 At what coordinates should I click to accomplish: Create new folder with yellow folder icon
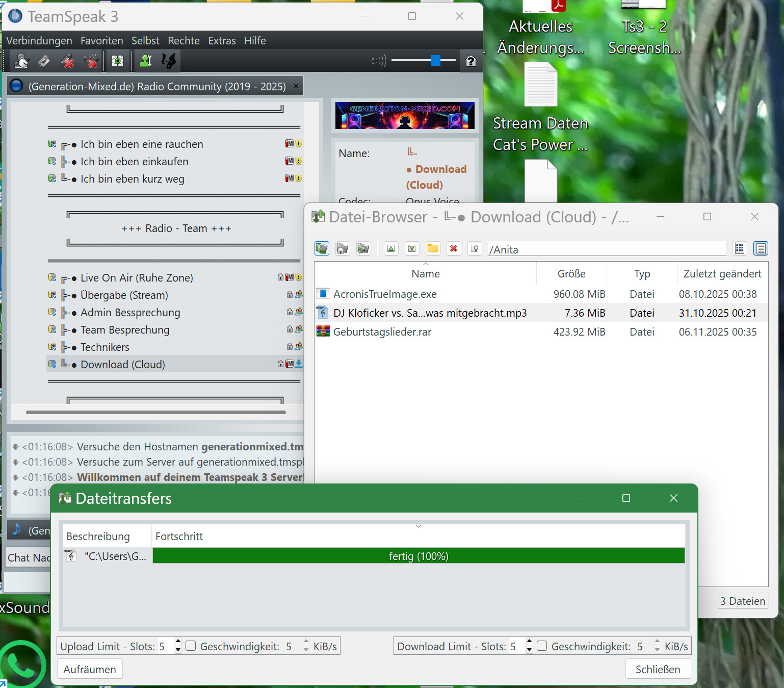tap(432, 248)
